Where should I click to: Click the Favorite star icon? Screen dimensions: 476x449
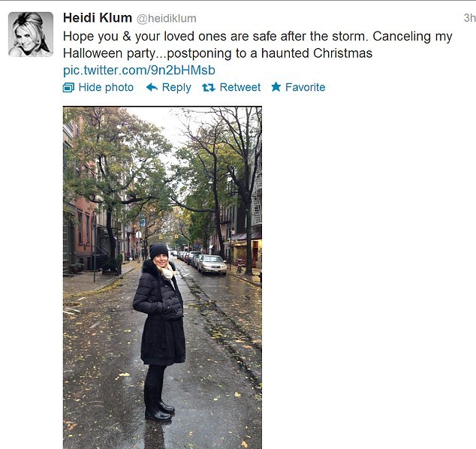click(x=276, y=87)
